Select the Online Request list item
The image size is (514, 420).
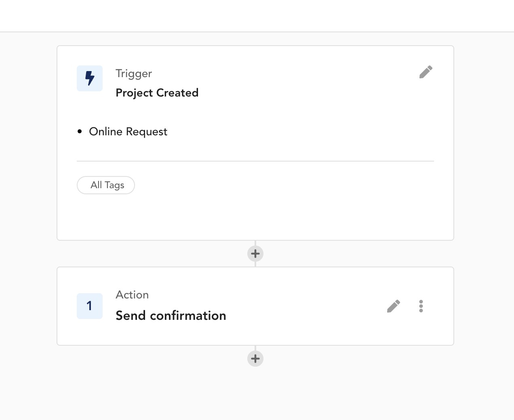128,132
